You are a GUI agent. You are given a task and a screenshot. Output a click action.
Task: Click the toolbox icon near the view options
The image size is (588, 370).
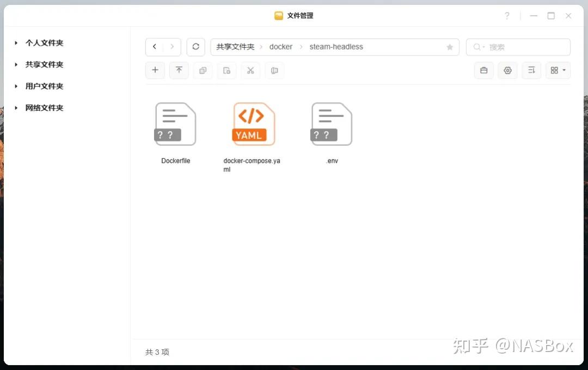pos(483,70)
